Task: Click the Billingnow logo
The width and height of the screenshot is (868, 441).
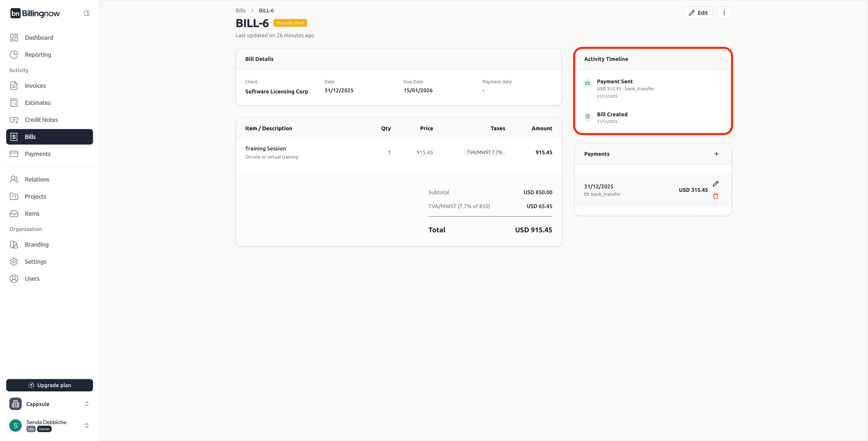Action: coord(35,13)
